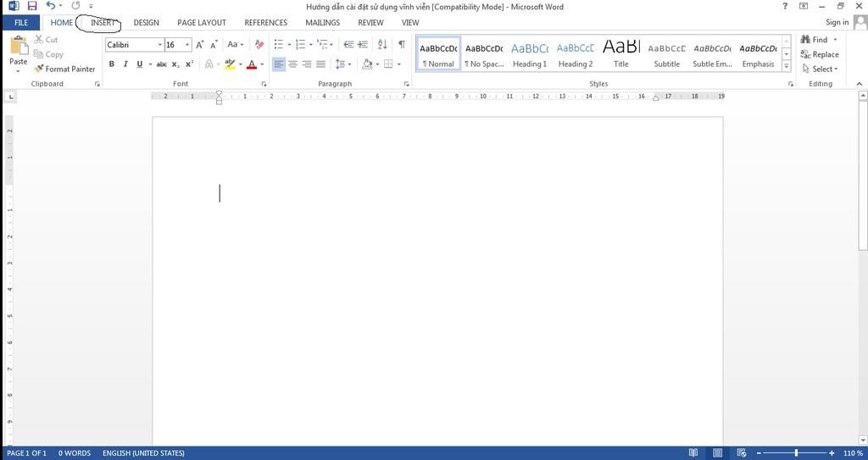Toggle strikethrough text formatting
Image resolution: width=868 pixels, height=460 pixels.
click(x=161, y=64)
